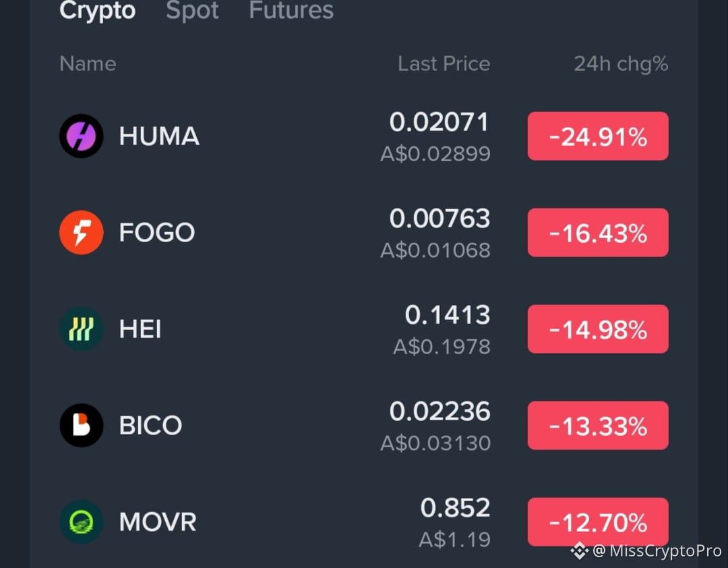728x568 pixels.
Task: Switch to the Spot tab
Action: (x=192, y=10)
